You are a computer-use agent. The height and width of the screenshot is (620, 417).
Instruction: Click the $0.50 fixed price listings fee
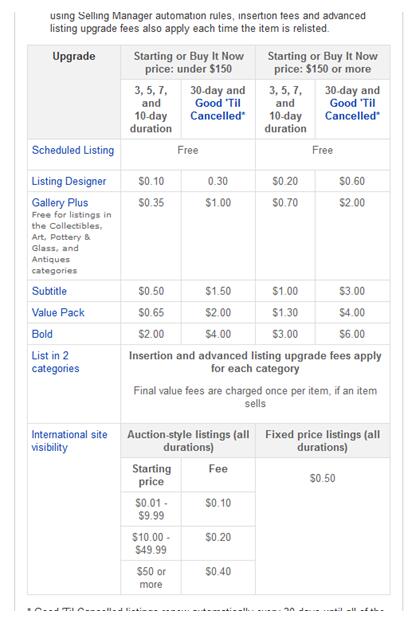(323, 478)
